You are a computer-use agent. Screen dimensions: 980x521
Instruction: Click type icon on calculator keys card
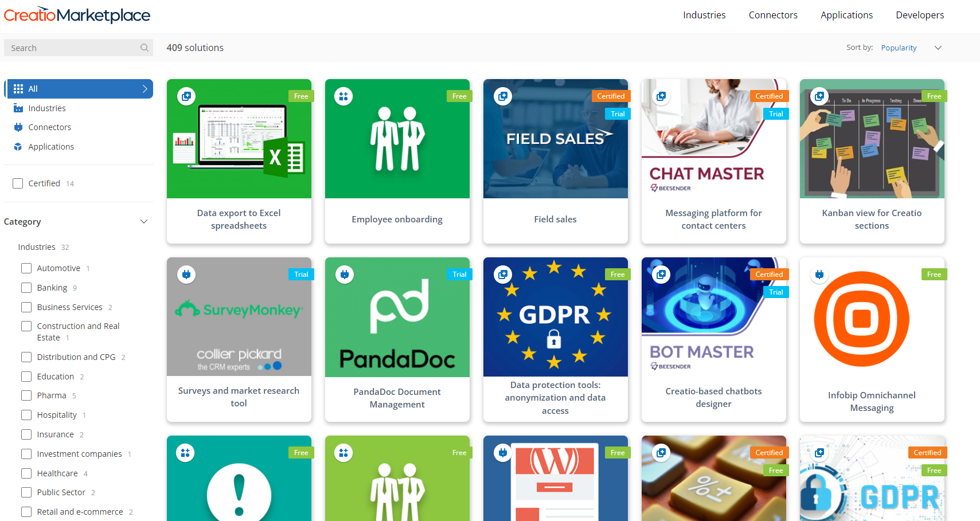click(x=661, y=453)
